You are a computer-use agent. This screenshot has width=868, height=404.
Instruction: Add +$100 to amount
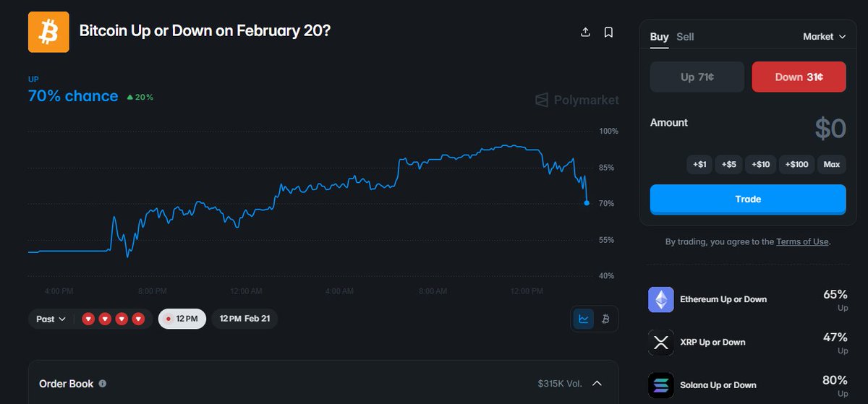tap(796, 165)
